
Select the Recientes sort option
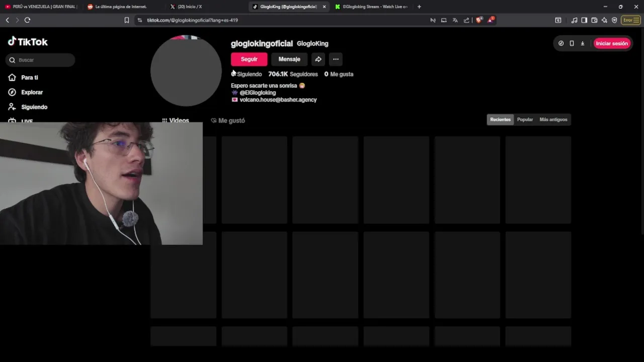(x=500, y=120)
